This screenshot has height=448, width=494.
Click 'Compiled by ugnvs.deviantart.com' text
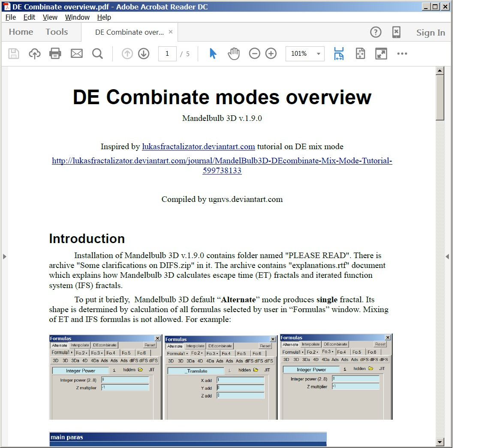pos(222,199)
